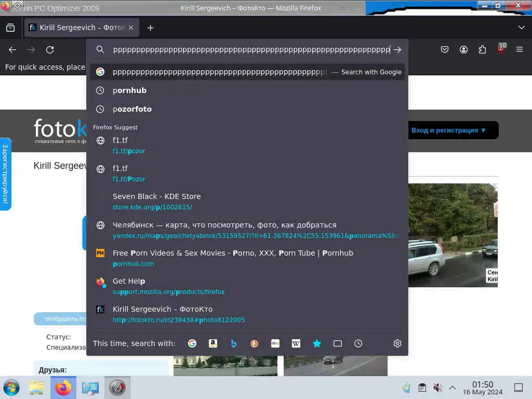Open the pornhub.com site suggestion
The image size is (532, 399).
click(247, 258)
